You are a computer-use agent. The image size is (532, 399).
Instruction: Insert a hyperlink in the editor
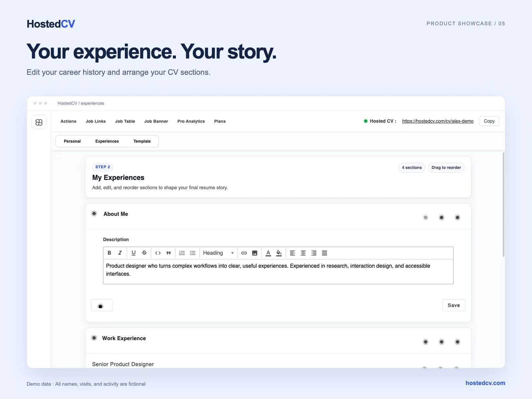click(244, 253)
